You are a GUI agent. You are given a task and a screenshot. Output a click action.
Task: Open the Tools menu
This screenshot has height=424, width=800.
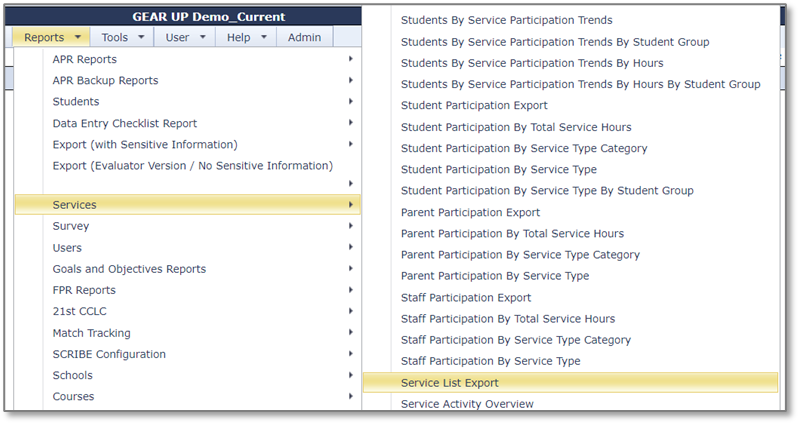(122, 37)
